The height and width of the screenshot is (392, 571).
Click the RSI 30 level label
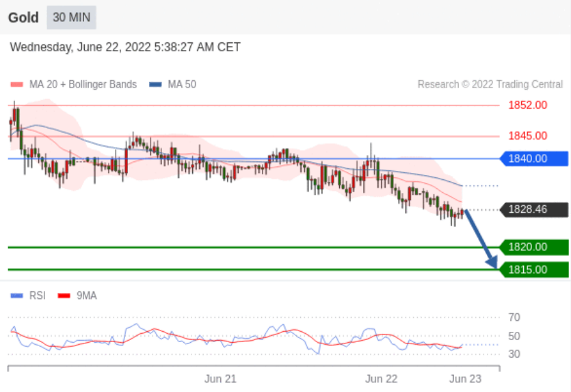point(514,354)
